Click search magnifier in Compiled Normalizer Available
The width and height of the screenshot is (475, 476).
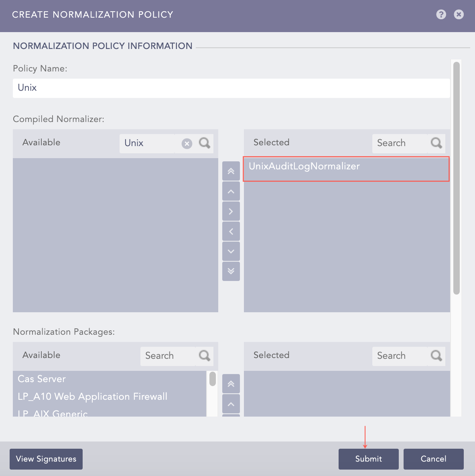point(205,143)
